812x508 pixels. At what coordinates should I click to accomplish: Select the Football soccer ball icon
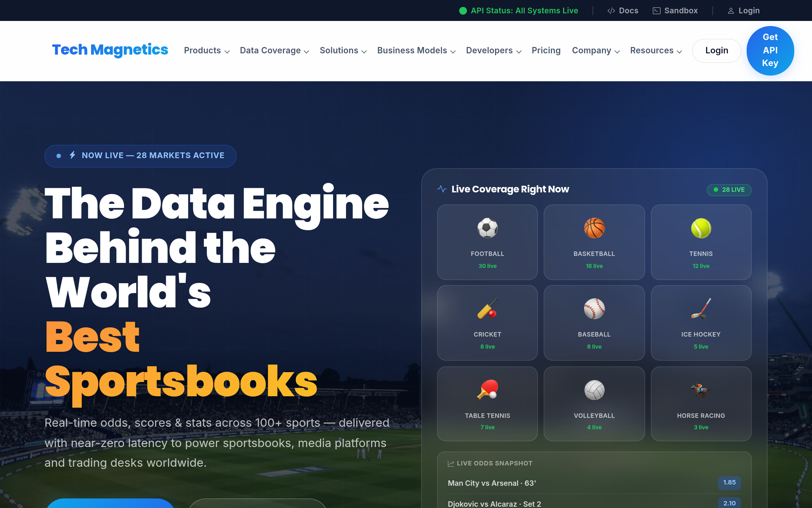point(487,228)
